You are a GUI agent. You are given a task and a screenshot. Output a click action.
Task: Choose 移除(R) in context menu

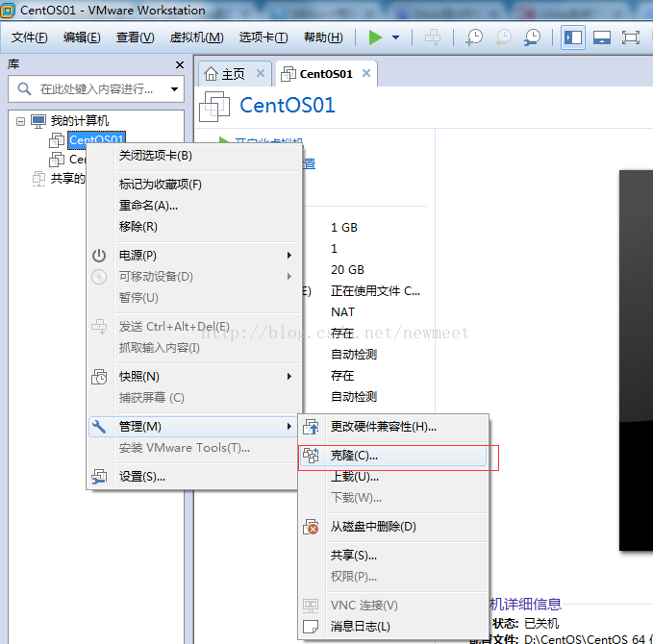tap(194, 227)
